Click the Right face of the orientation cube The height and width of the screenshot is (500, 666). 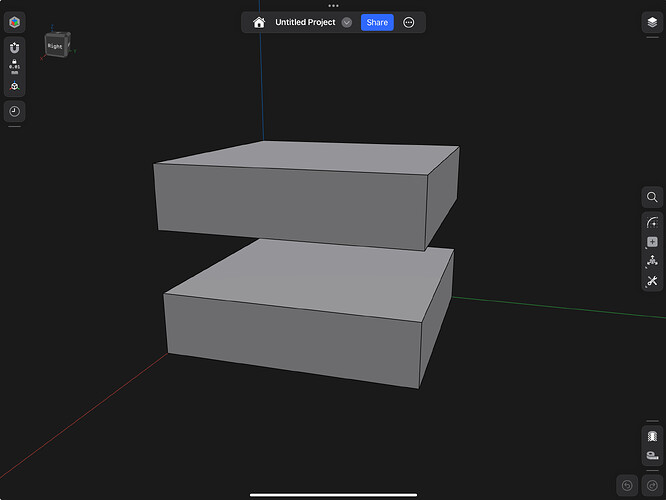point(55,46)
